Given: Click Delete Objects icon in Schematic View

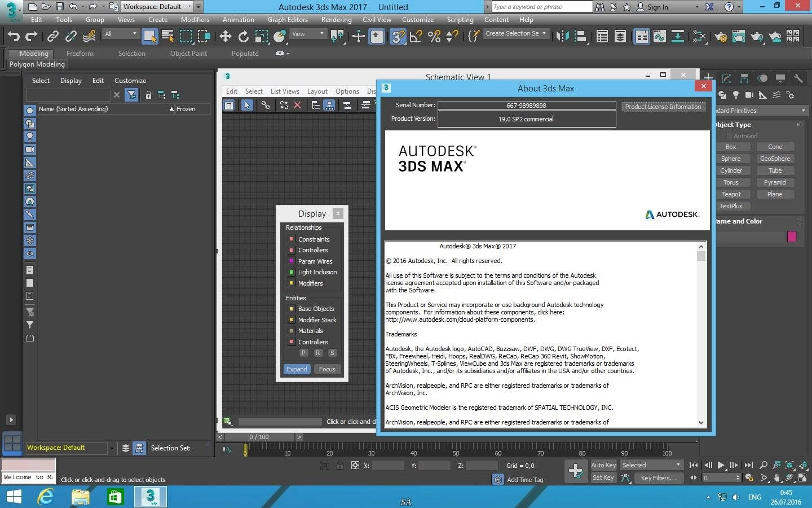Looking at the screenshot, I should [x=297, y=105].
